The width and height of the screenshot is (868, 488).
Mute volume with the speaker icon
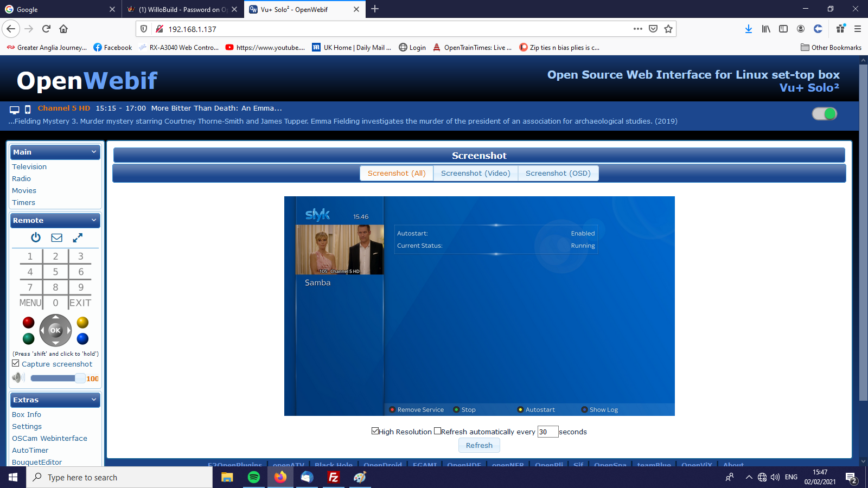18,378
